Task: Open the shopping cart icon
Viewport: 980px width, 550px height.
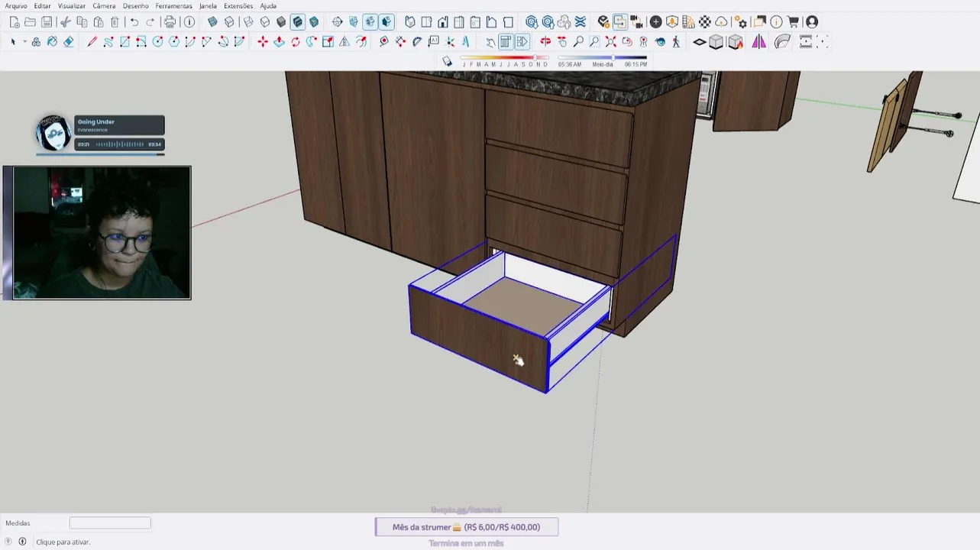Action: (x=793, y=22)
